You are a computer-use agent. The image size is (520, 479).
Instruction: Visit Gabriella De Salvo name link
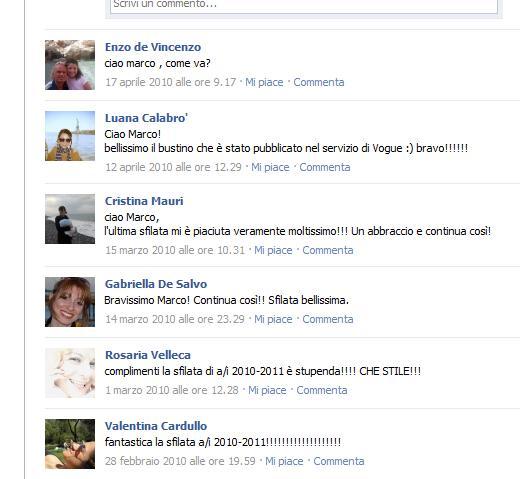[156, 284]
